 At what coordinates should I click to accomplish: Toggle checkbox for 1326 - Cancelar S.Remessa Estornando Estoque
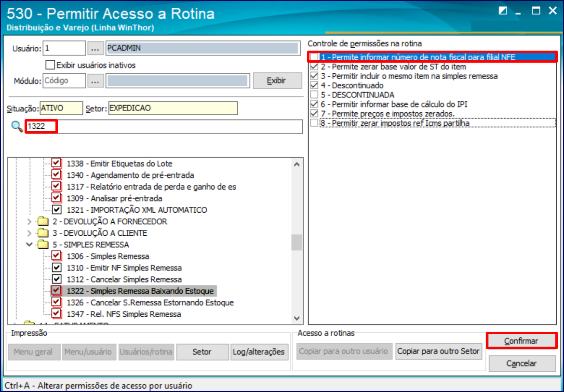[56, 302]
